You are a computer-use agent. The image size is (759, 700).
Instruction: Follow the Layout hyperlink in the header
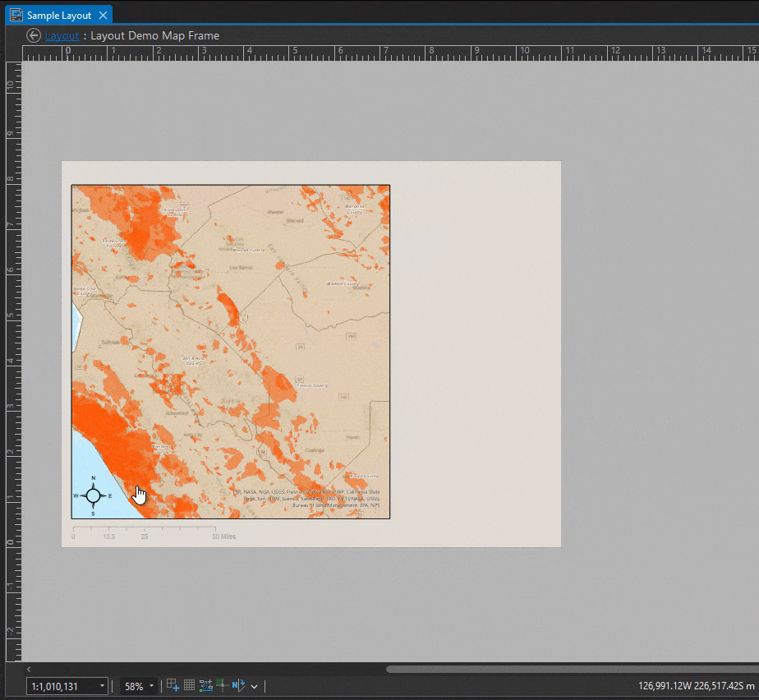(x=62, y=35)
